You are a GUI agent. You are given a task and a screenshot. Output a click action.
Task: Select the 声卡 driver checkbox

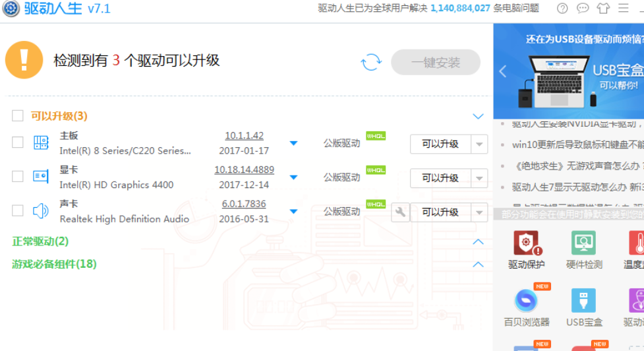pyautogui.click(x=18, y=211)
